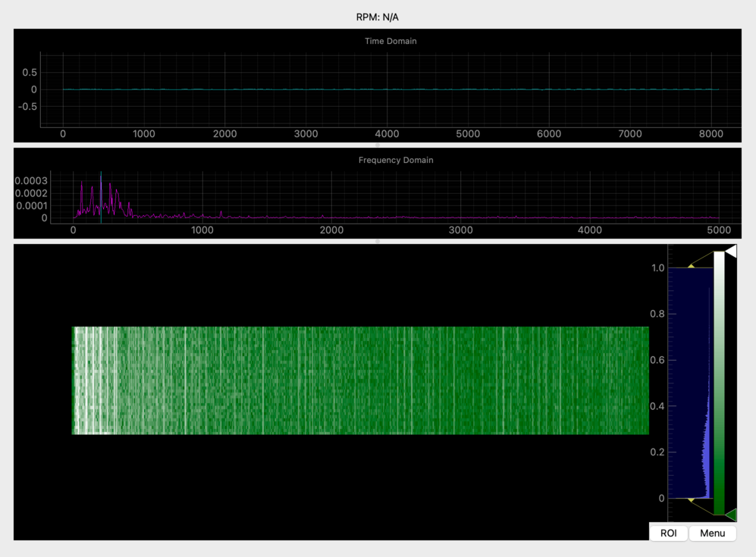This screenshot has width=756, height=557.
Task: Click the cyan vertical cursor line in Frequency Domain
Action: click(x=101, y=198)
